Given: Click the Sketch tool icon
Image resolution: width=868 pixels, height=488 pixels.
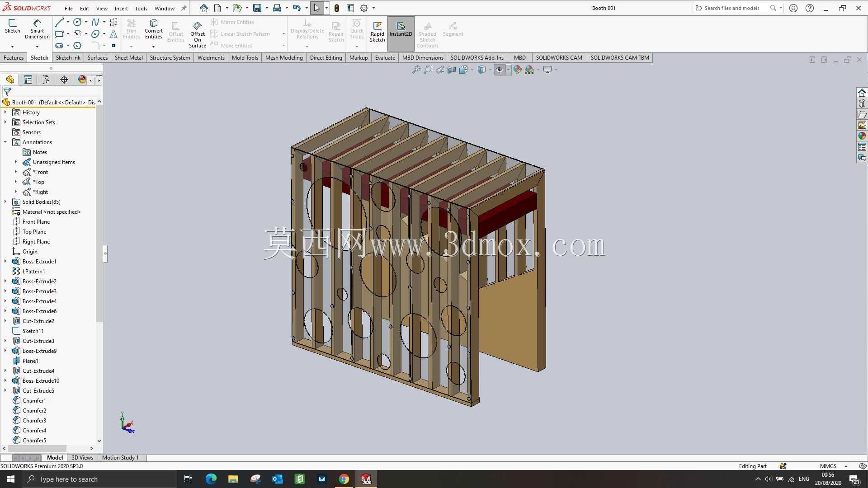Looking at the screenshot, I should (x=12, y=26).
